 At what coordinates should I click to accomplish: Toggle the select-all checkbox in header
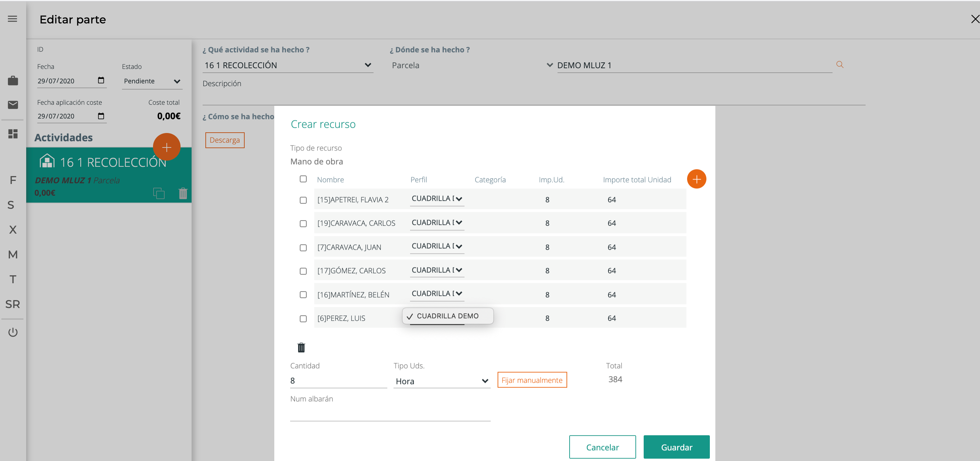click(x=303, y=179)
